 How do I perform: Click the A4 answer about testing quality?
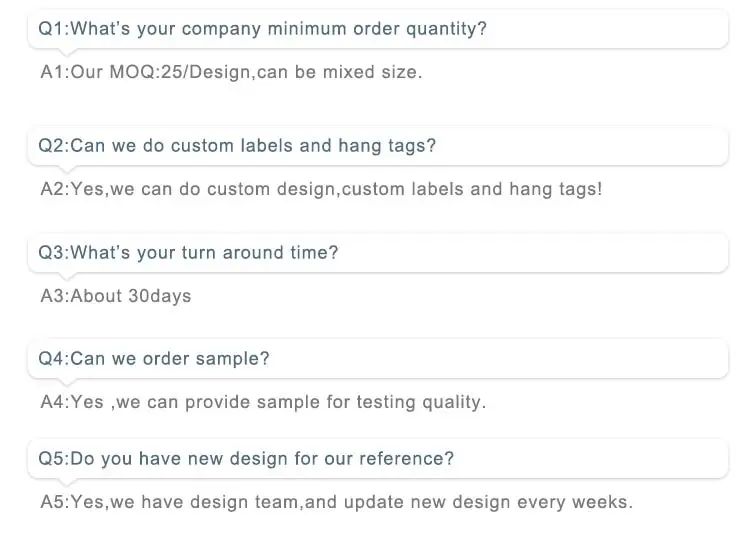pos(263,402)
